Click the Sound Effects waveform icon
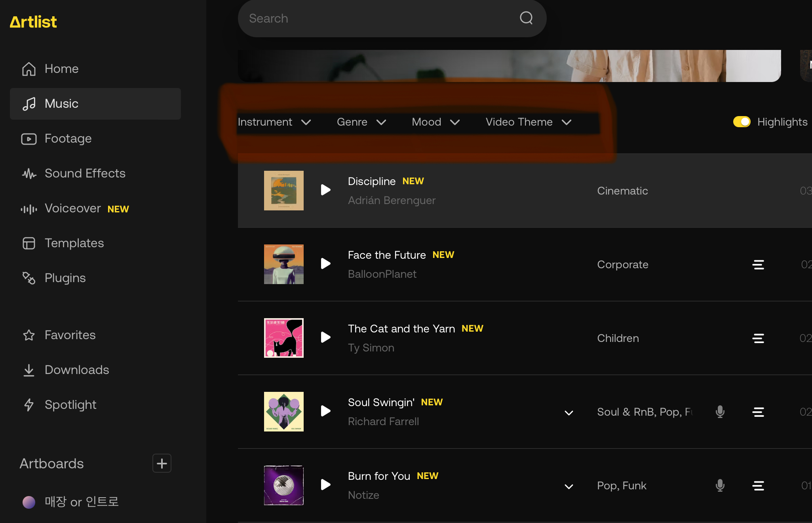This screenshot has height=523, width=812. 29,174
